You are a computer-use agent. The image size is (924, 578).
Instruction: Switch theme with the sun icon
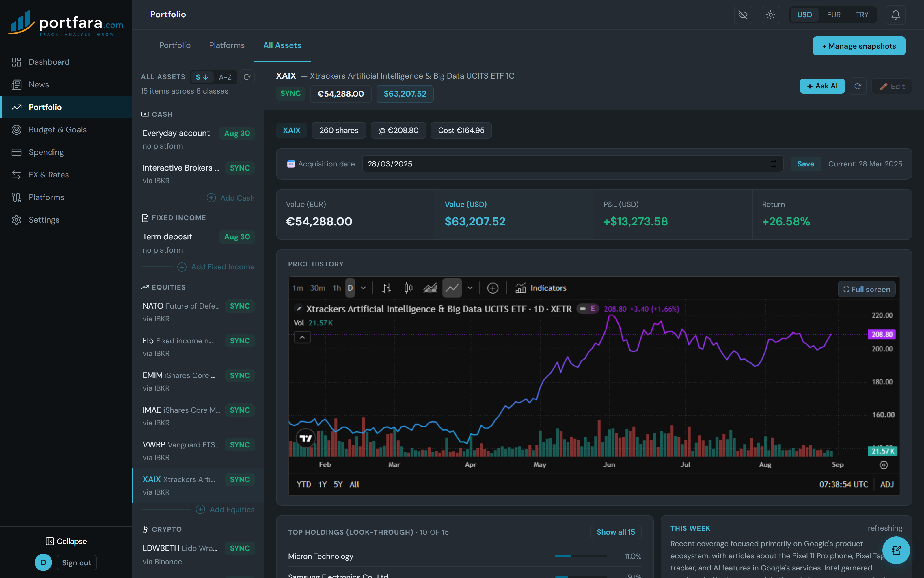coord(770,15)
